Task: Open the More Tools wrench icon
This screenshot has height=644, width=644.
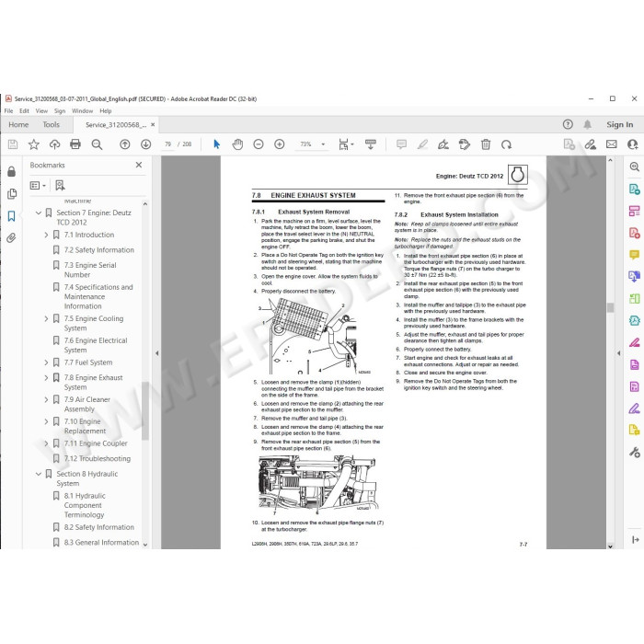Action: point(634,453)
